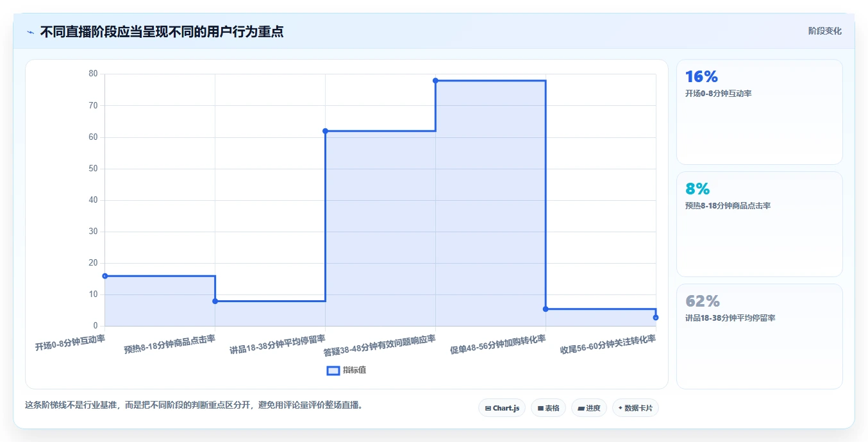This screenshot has height=442, width=868.
Task: Click x-axis label 讲品18-38分钟平均停留率
Action: (278, 344)
